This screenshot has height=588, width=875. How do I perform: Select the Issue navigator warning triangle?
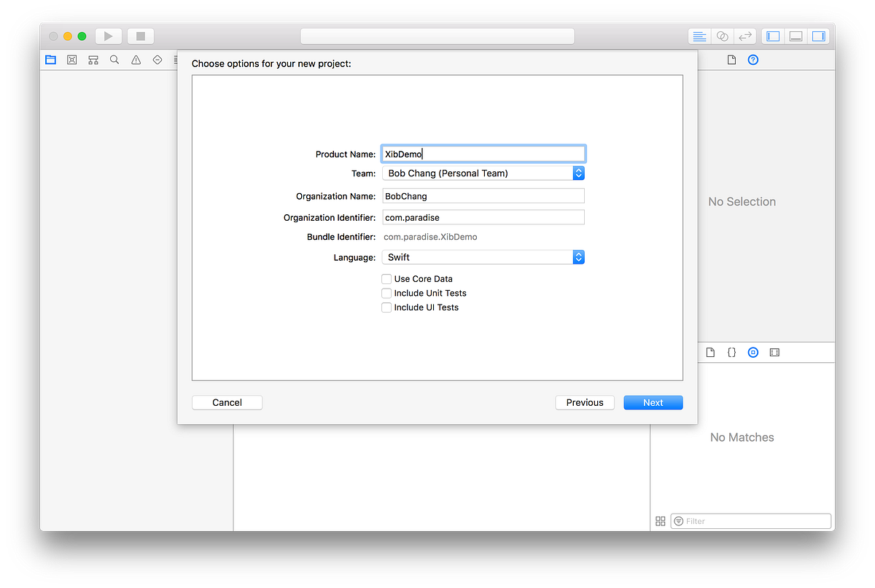point(135,60)
